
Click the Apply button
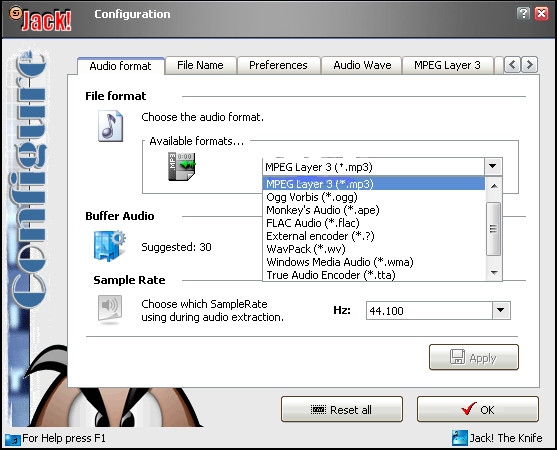(474, 357)
